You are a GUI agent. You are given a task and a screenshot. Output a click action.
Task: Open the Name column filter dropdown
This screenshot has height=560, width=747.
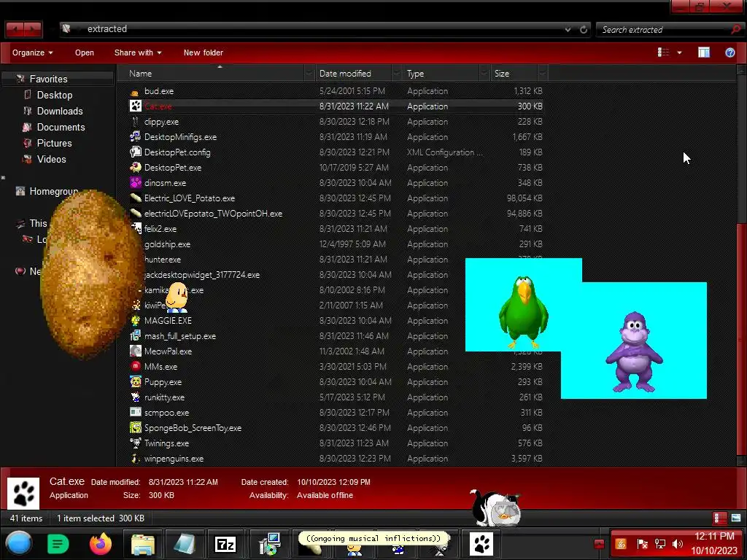pos(309,74)
